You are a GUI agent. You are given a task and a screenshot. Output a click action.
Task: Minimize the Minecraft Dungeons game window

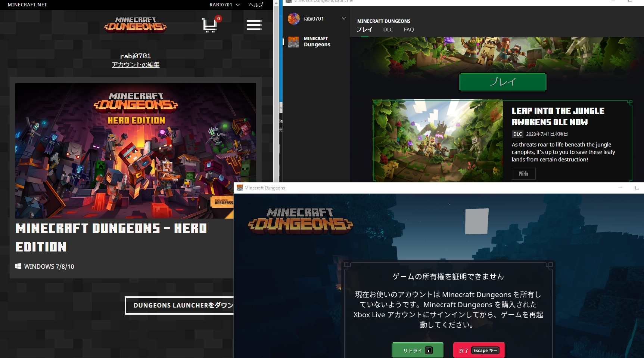620,188
